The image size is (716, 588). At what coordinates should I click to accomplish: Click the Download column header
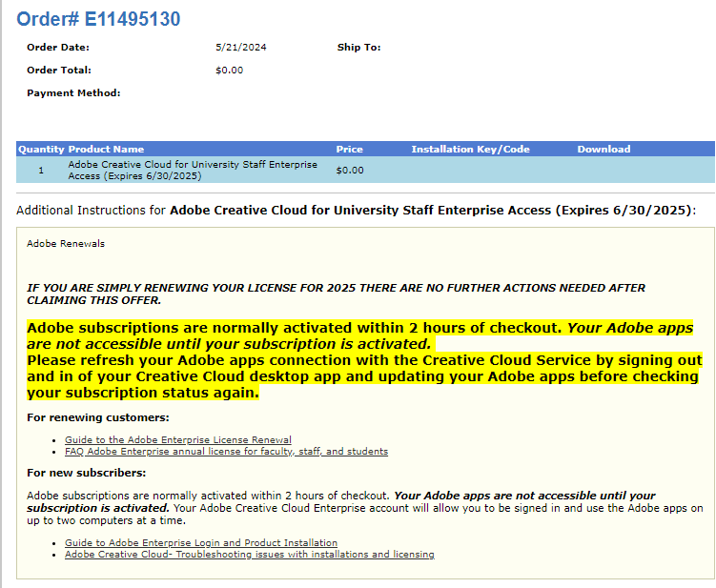(x=603, y=149)
